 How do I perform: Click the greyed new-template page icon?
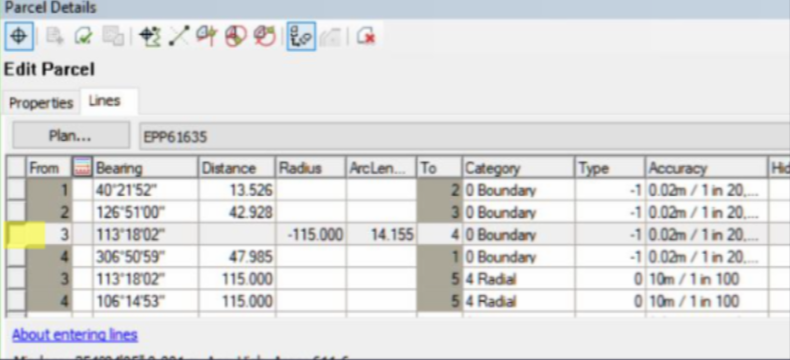pos(55,37)
